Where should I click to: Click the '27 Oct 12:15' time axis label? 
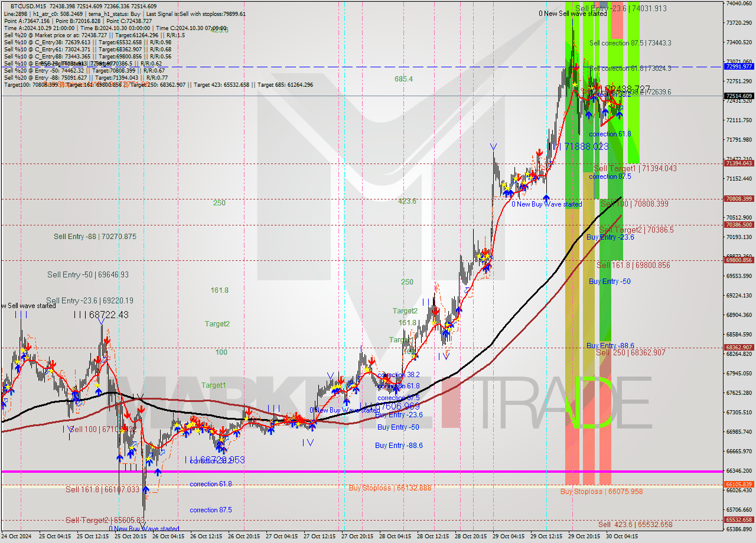click(x=320, y=537)
